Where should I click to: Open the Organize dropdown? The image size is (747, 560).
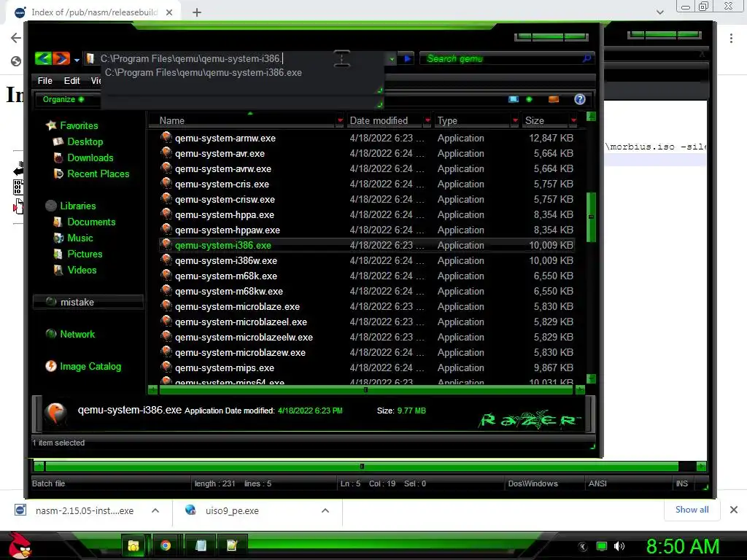pos(63,99)
